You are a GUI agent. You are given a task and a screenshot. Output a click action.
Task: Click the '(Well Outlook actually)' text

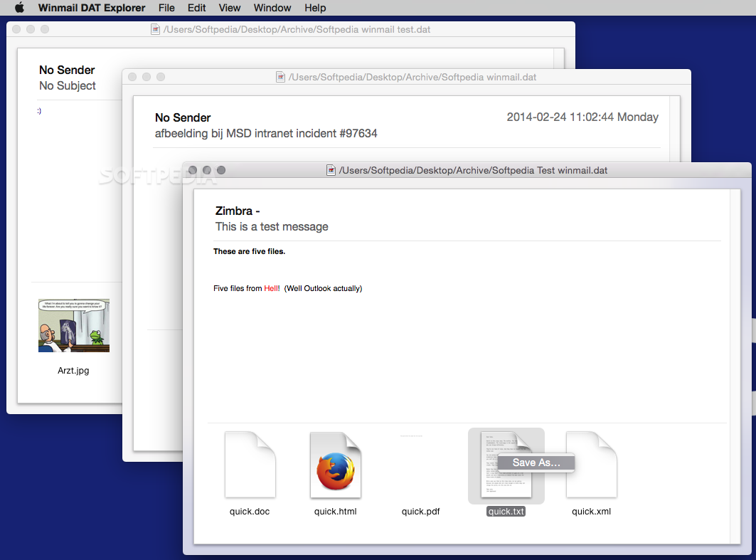tap(323, 288)
